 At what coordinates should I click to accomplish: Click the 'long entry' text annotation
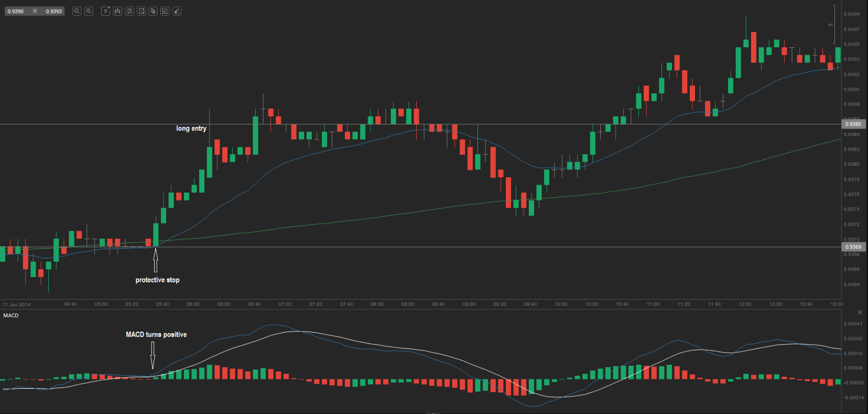tap(191, 129)
